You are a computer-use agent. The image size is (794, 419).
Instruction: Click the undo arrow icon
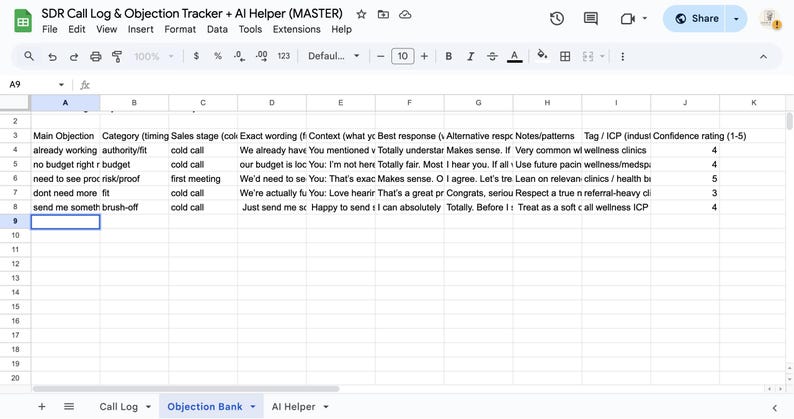(52, 56)
